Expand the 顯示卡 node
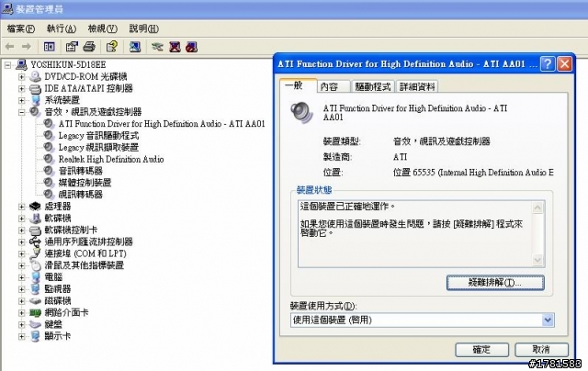This screenshot has width=588, height=371. pos(22,336)
